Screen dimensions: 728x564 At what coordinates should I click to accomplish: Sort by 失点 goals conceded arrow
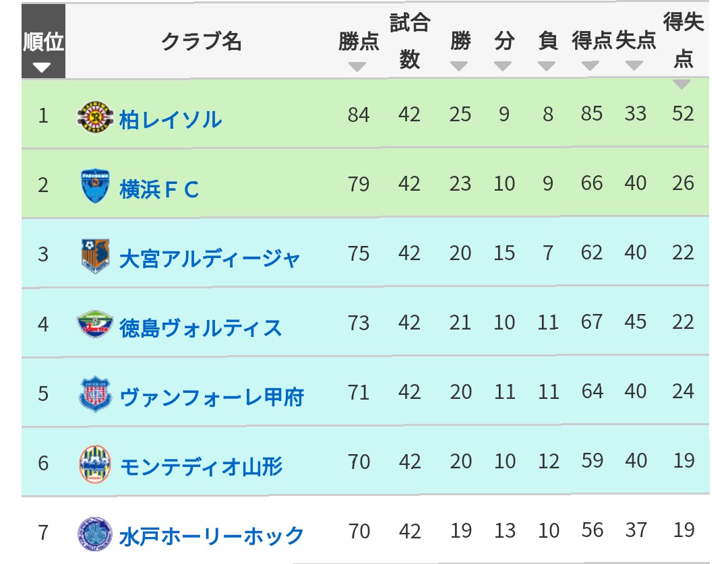tap(634, 66)
